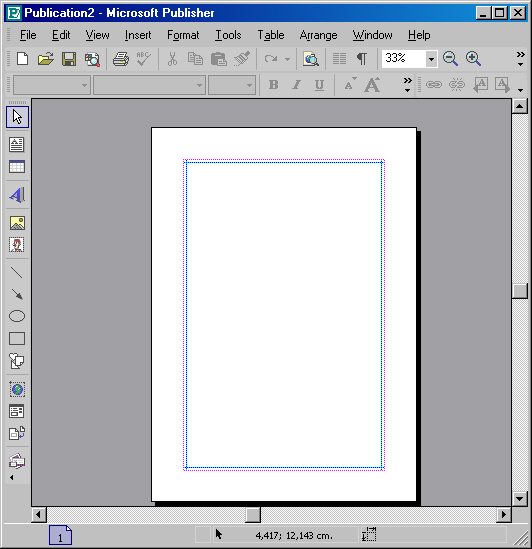
Task: Open the Custom Shapes tool
Action: (x=17, y=361)
